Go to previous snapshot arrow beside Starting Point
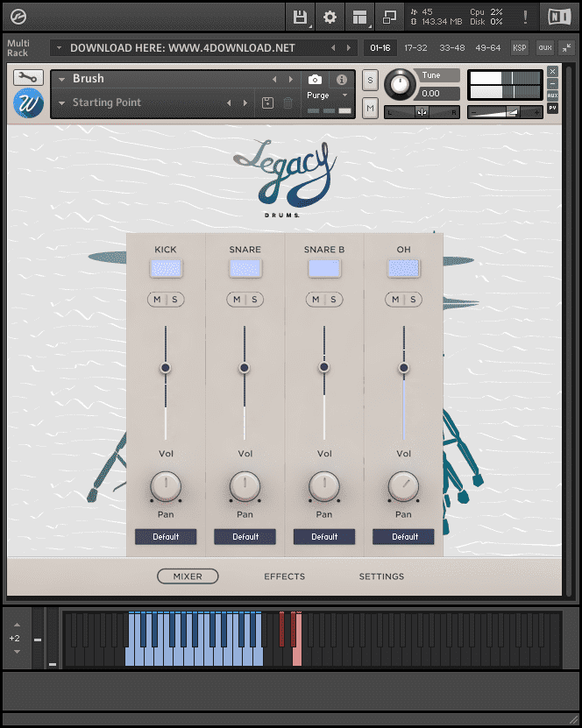The image size is (582, 728). tap(229, 102)
